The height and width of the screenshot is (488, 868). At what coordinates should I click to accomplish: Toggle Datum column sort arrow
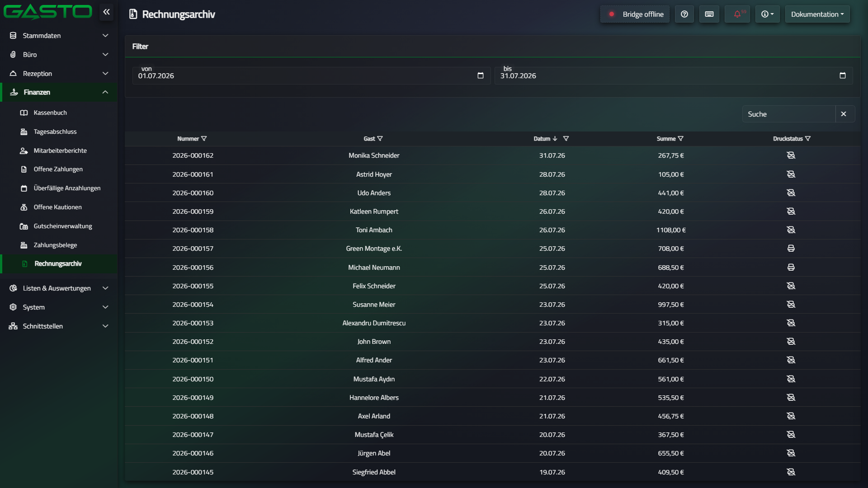(555, 139)
